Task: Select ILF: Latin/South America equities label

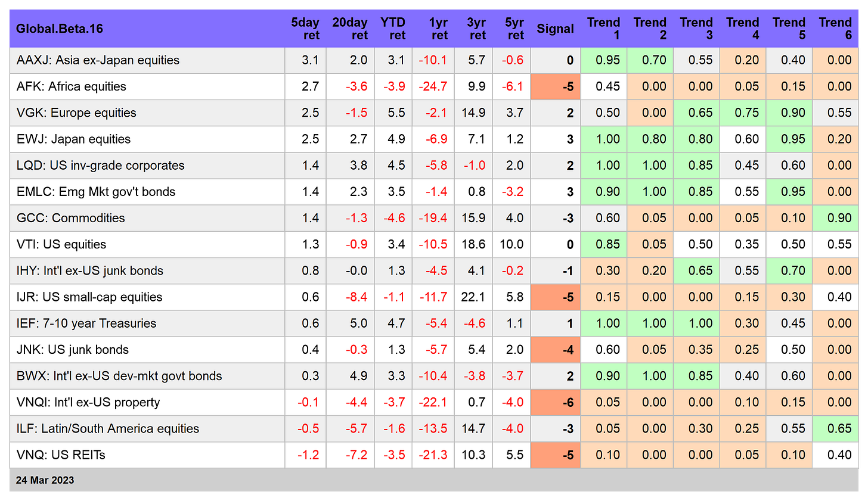Action: pyautogui.click(x=108, y=428)
